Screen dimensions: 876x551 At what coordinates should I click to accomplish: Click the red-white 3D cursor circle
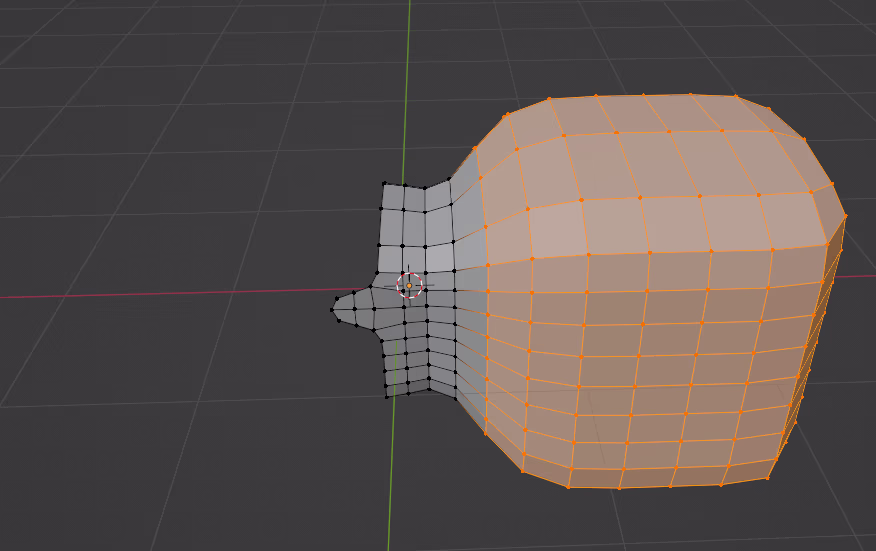[x=410, y=286]
